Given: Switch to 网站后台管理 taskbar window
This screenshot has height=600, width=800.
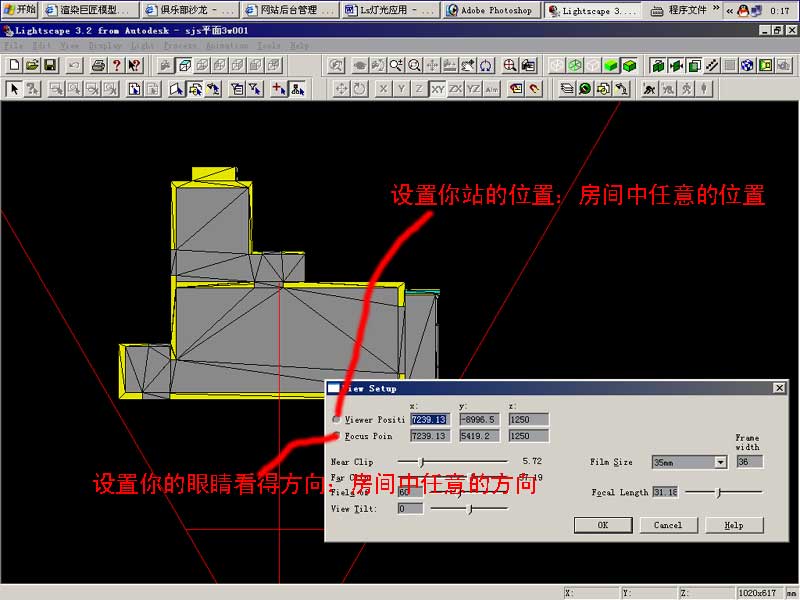Looking at the screenshot, I should [289, 10].
